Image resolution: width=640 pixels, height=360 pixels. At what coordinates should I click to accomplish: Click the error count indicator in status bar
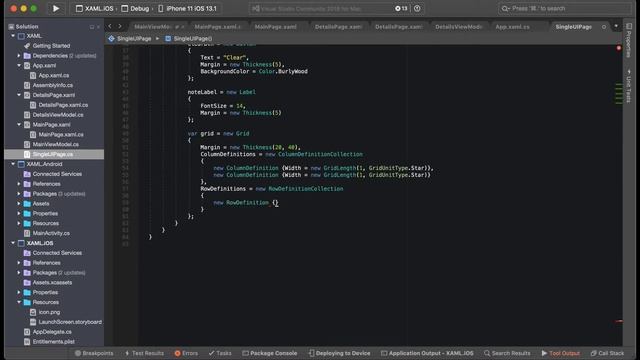(401, 8)
